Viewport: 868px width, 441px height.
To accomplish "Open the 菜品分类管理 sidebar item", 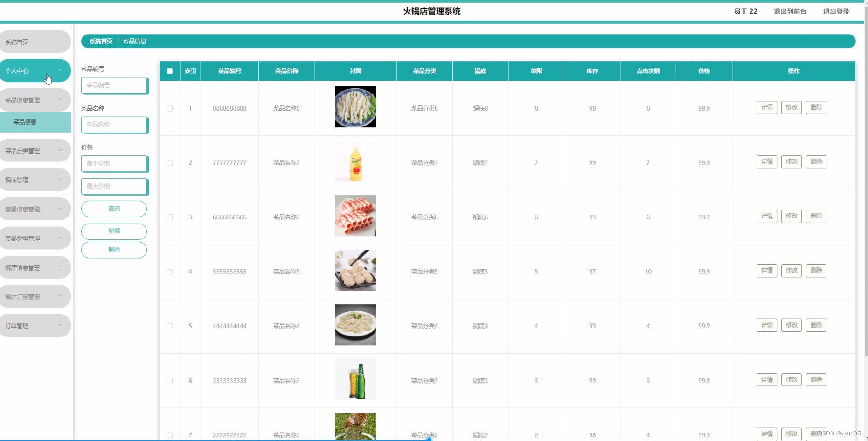I will (x=35, y=151).
